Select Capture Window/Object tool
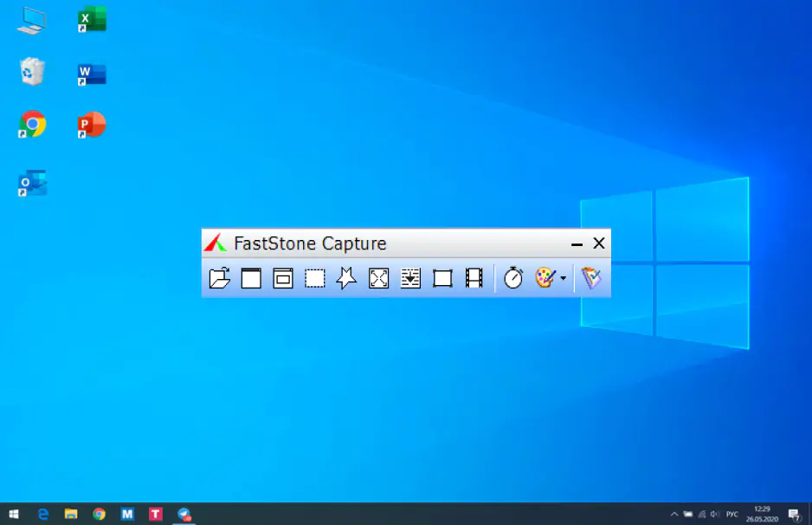This screenshot has height=525, width=812. [x=283, y=278]
